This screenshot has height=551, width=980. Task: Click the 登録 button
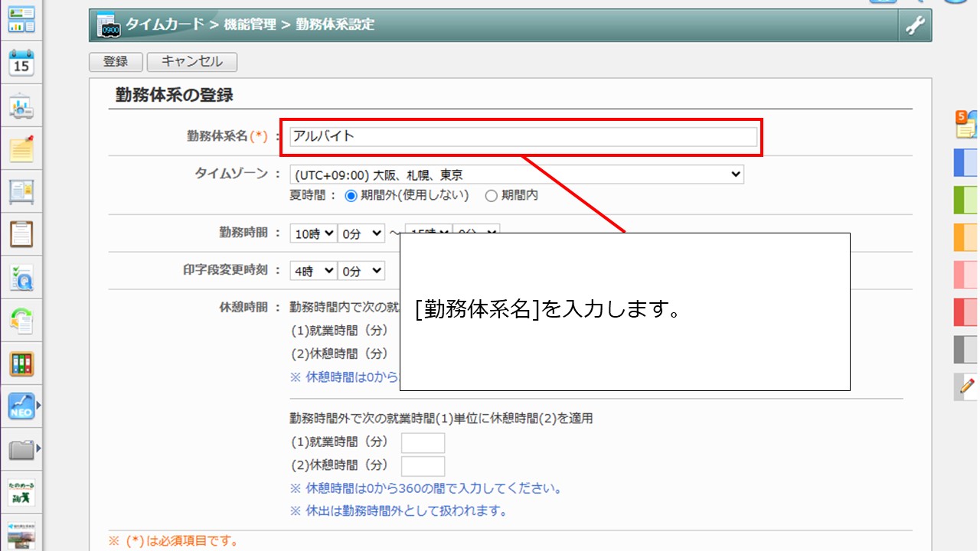point(116,62)
